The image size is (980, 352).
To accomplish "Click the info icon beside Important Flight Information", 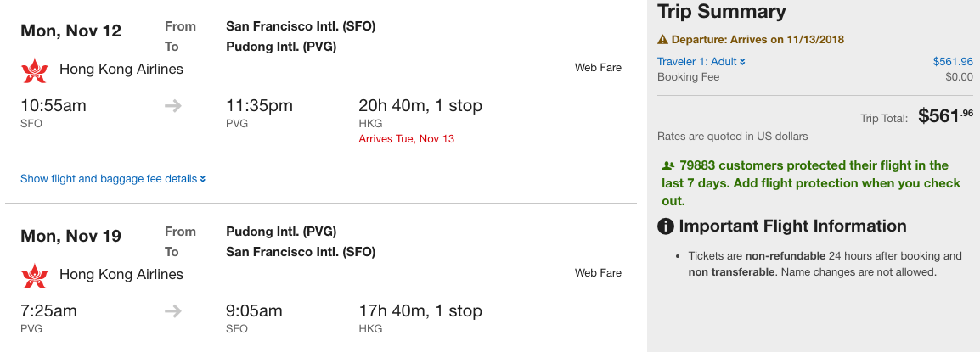I will 666,226.
